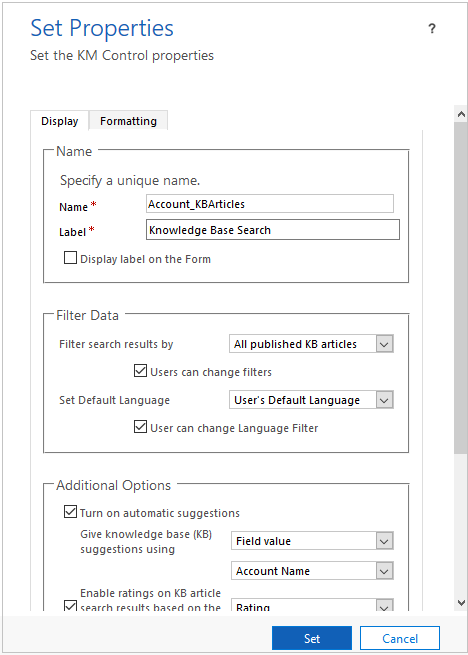Click the Cancel button
Viewport: 468px width, 655px height.
tap(400, 638)
